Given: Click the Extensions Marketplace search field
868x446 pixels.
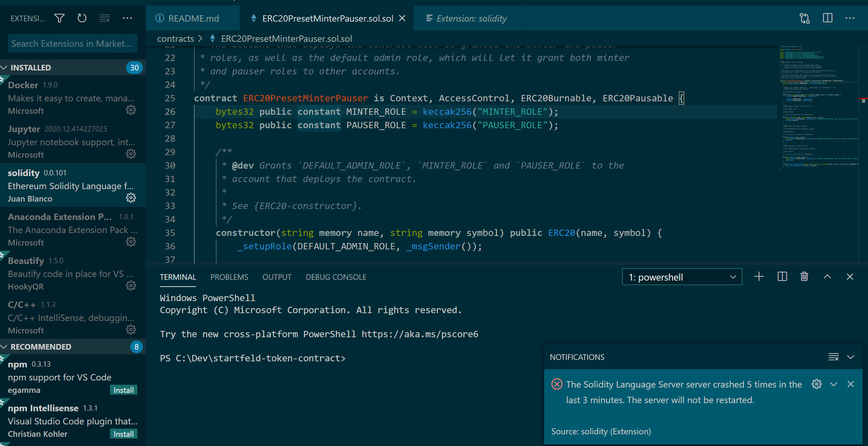Looking at the screenshot, I should [x=72, y=43].
